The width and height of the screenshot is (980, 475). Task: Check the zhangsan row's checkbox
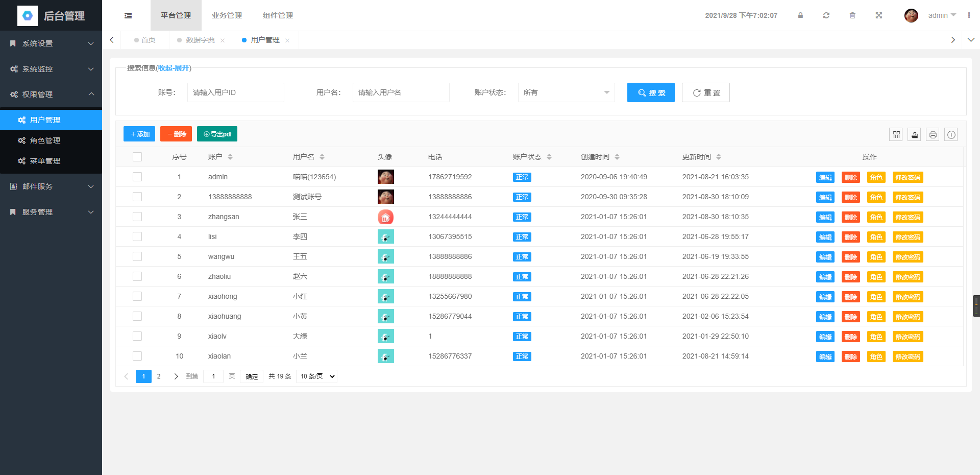(x=137, y=217)
